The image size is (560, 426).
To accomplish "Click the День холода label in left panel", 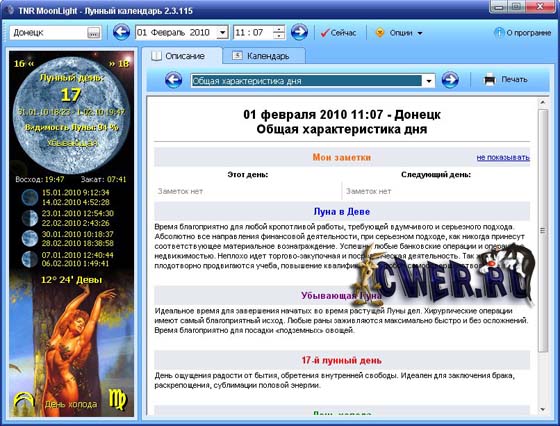I will coord(71,404).
